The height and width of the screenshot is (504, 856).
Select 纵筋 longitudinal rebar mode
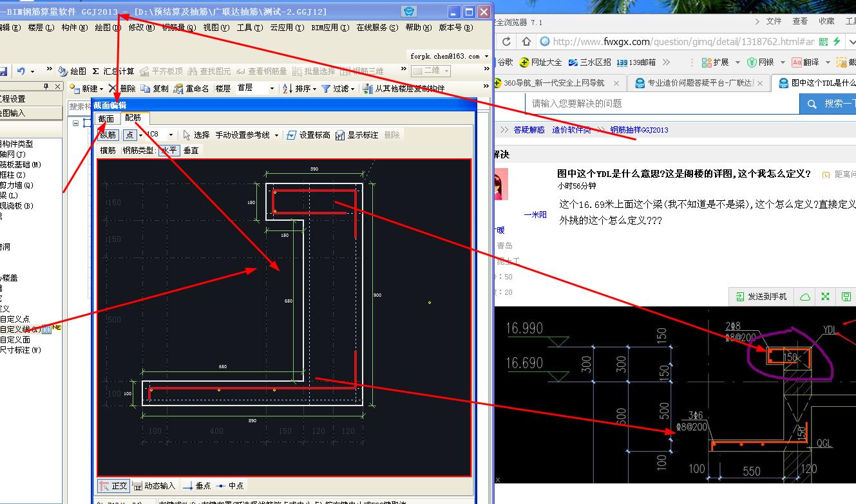[108, 135]
